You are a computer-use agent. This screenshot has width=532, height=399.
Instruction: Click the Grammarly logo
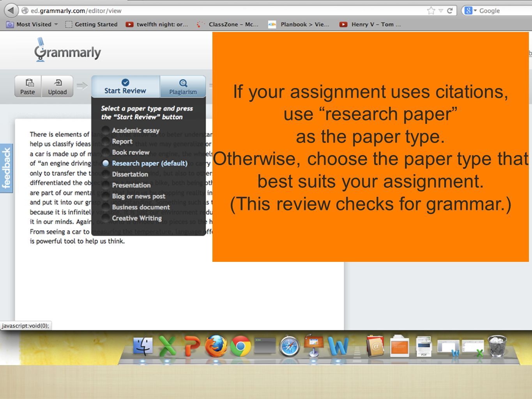click(67, 51)
